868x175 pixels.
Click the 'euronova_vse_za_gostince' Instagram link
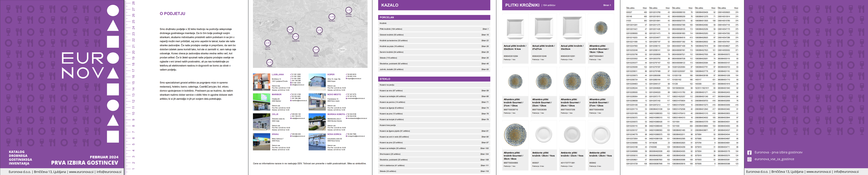774,159
